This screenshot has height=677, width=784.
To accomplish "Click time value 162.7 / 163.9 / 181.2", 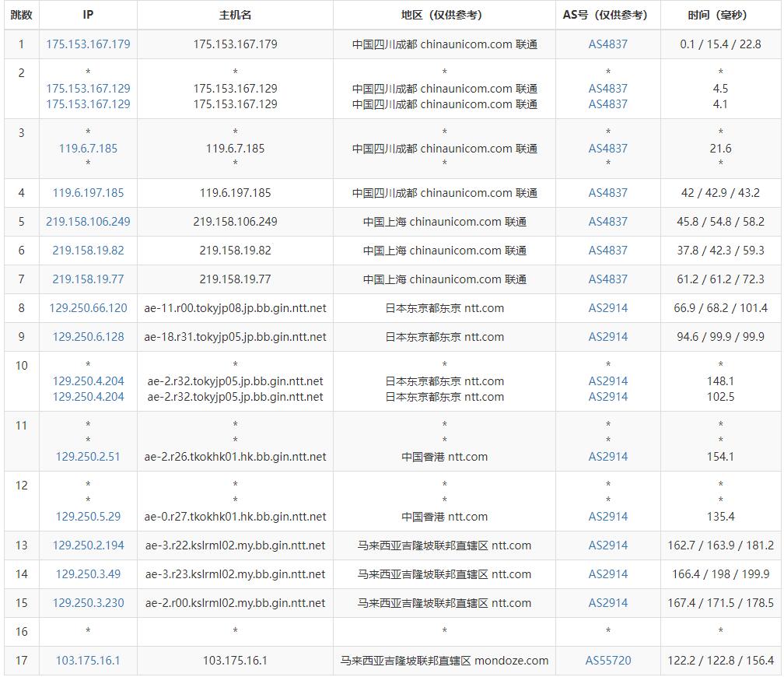I will 720,545.
